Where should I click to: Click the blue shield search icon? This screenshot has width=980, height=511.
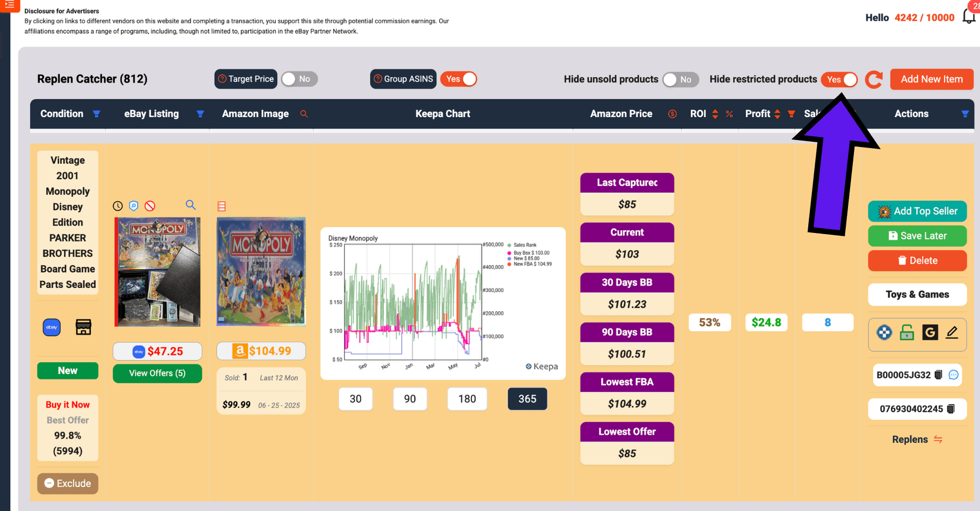tap(134, 206)
